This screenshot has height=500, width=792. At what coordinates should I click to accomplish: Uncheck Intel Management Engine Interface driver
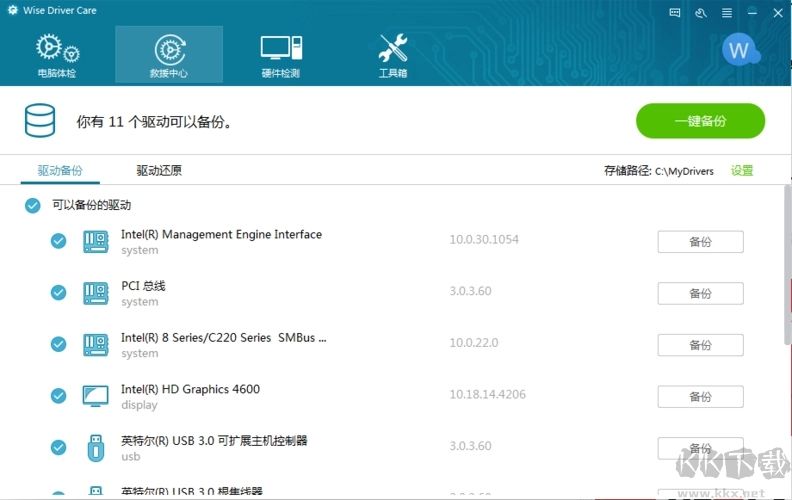click(x=59, y=241)
